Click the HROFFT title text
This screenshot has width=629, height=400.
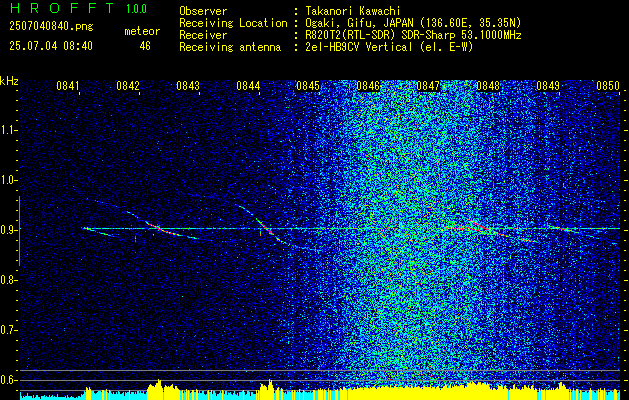click(62, 8)
